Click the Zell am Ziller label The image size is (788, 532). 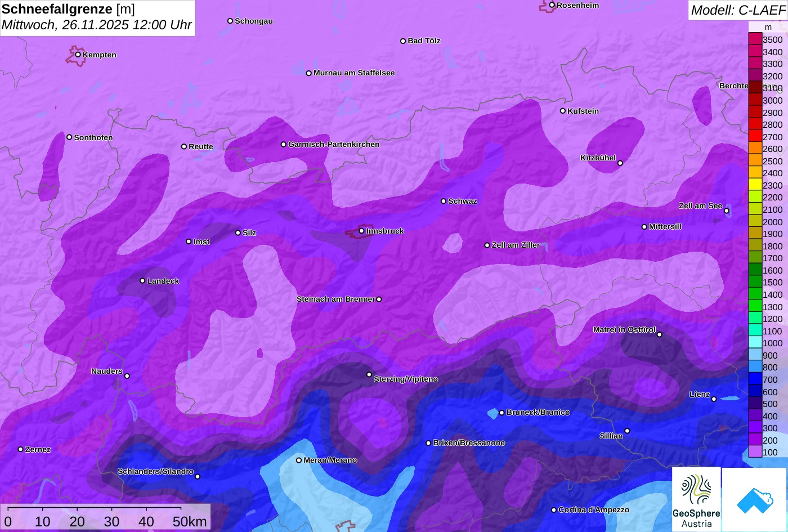tap(516, 245)
